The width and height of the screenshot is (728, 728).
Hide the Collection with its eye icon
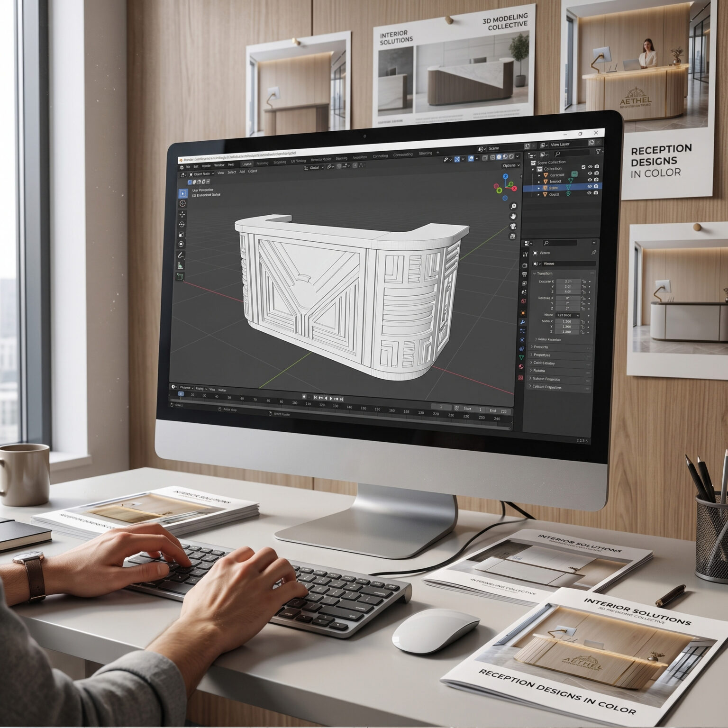[591, 167]
